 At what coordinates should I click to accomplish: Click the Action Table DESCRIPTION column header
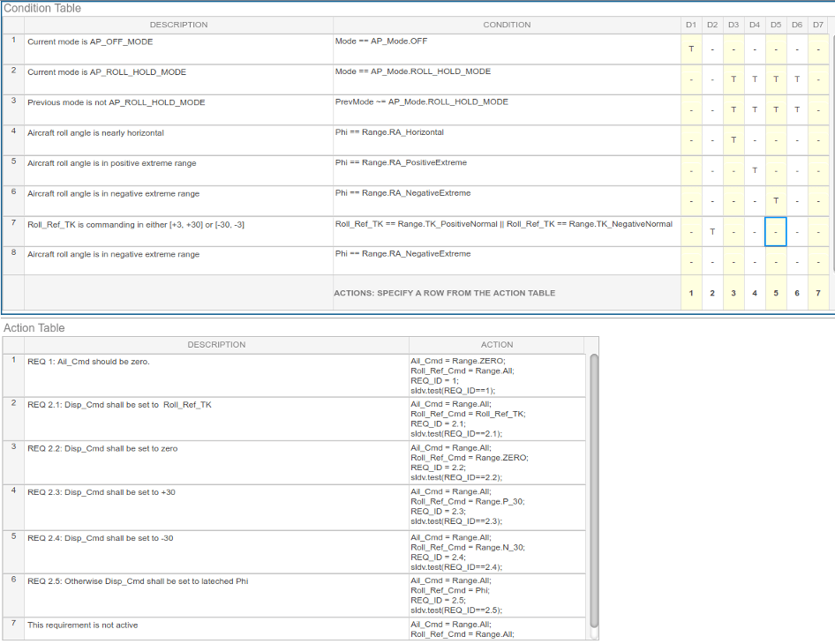pos(216,345)
